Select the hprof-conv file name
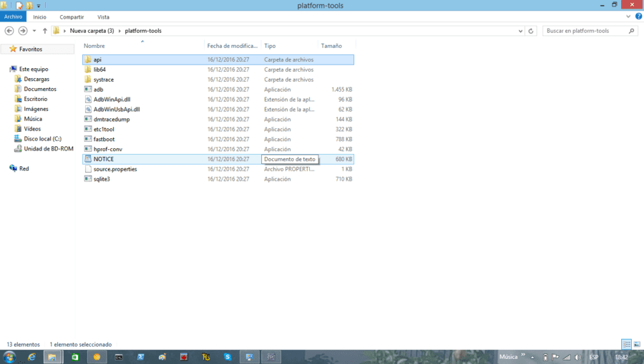Screen dimensions: 644x364 pos(107,149)
